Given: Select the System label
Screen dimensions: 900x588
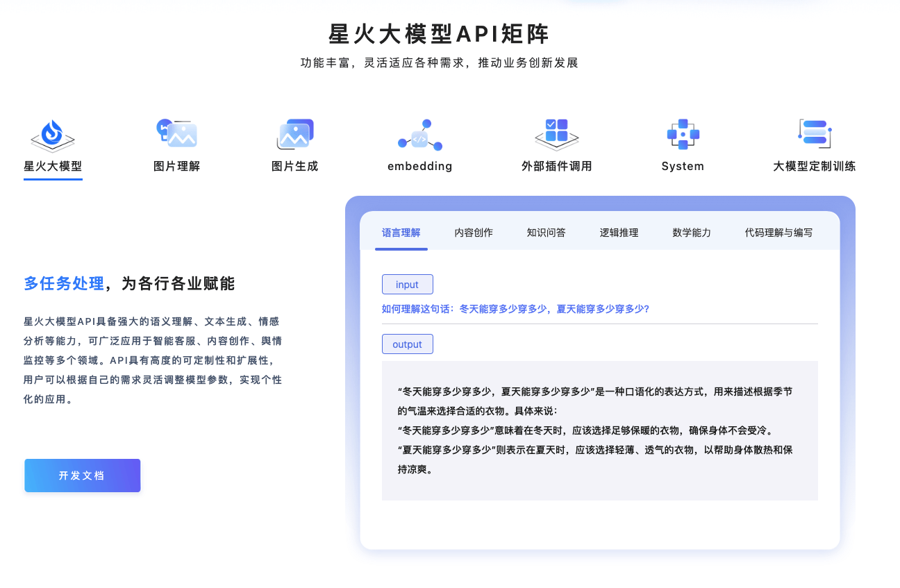Looking at the screenshot, I should pyautogui.click(x=683, y=167).
